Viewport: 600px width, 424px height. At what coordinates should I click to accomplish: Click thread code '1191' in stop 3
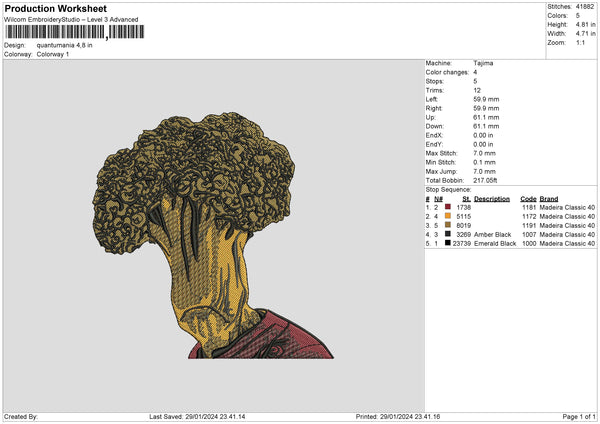[529, 226]
